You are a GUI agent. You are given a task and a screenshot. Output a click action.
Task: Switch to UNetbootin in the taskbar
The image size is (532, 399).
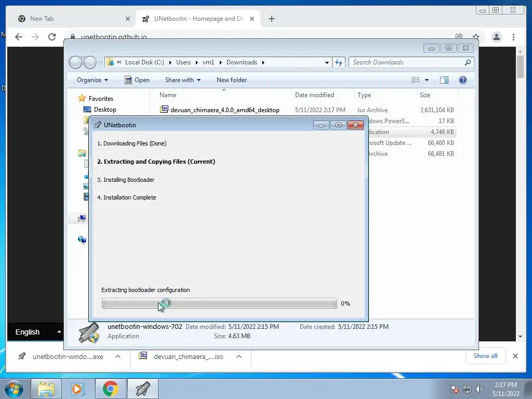coord(143,389)
